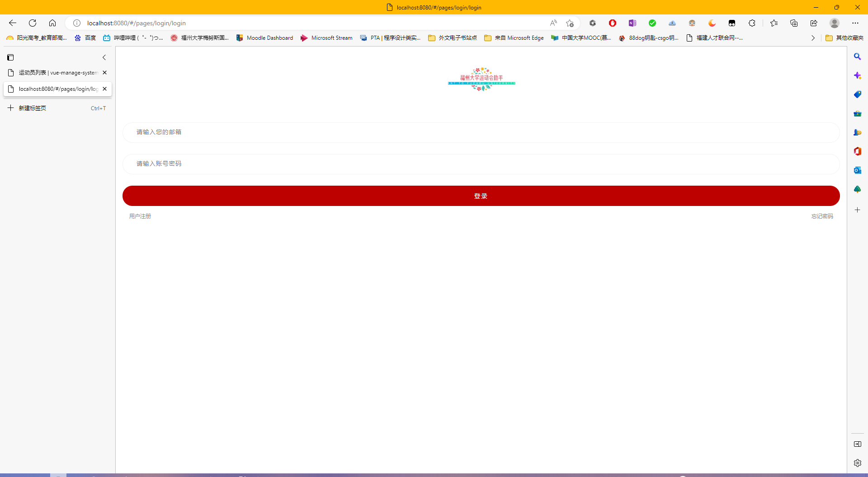Image resolution: width=868 pixels, height=477 pixels.
Task: Open the cartoon face extension icon
Action: tap(692, 23)
